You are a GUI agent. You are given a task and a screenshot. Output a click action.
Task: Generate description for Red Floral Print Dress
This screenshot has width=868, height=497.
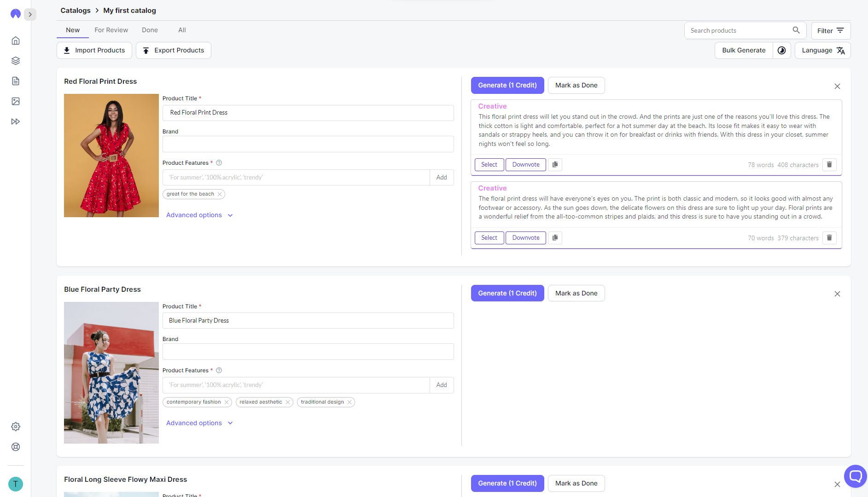[507, 85]
